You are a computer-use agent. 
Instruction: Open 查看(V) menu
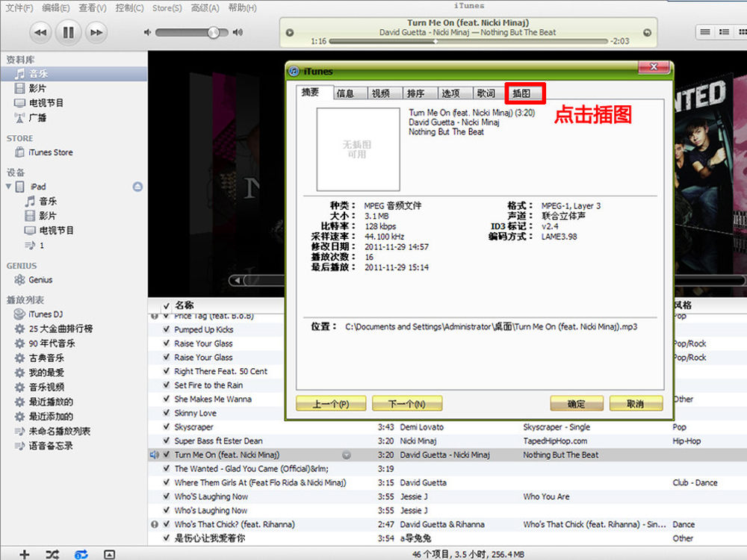tap(93, 7)
